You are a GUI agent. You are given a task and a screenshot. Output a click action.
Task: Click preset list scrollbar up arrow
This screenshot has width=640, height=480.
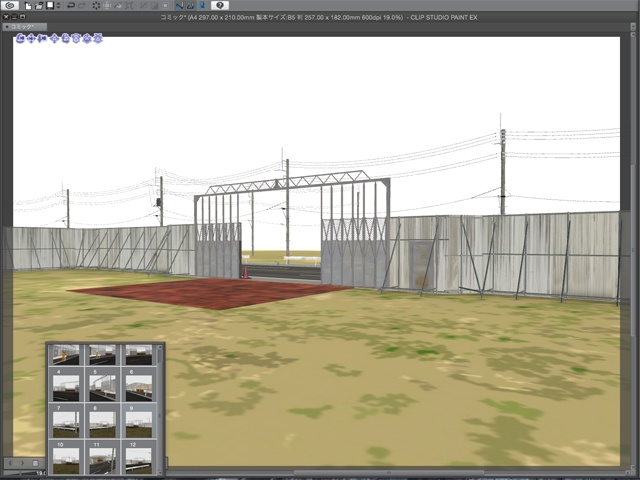(160, 348)
